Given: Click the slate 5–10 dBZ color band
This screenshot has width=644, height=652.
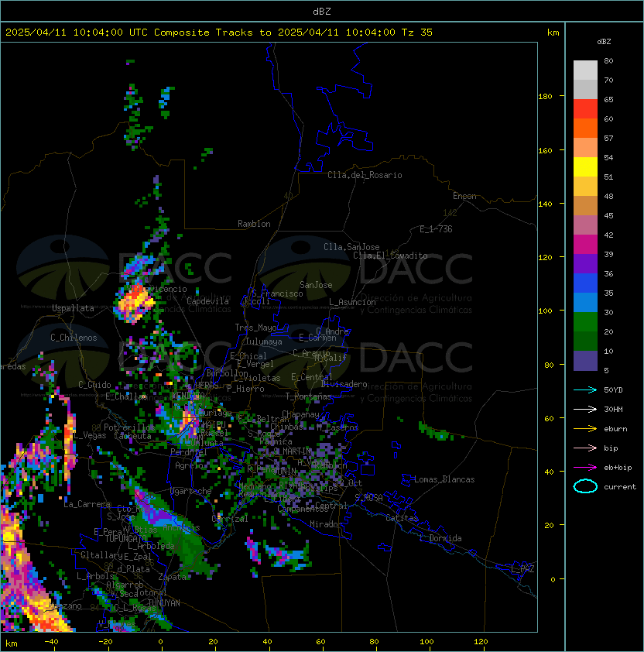Looking at the screenshot, I should coord(585,361).
